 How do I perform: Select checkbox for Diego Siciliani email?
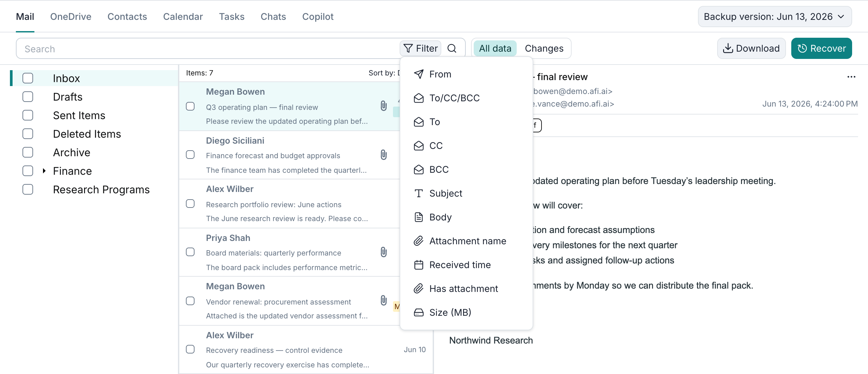tap(191, 155)
